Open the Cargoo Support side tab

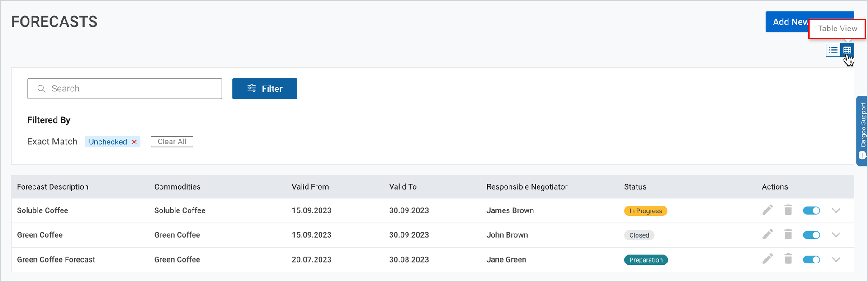pyautogui.click(x=862, y=131)
